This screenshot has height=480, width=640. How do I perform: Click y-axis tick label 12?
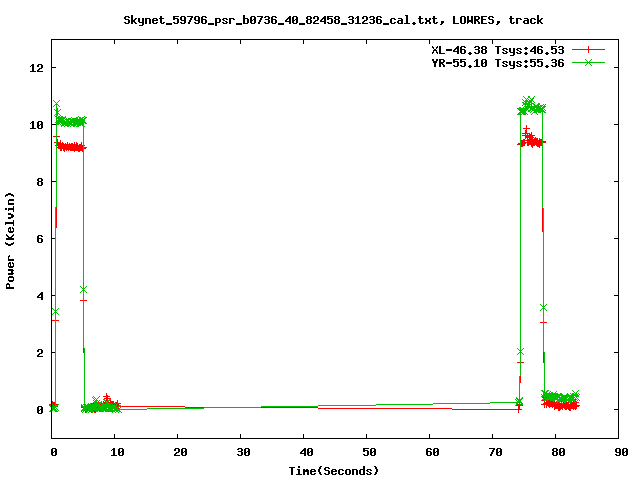(x=37, y=68)
